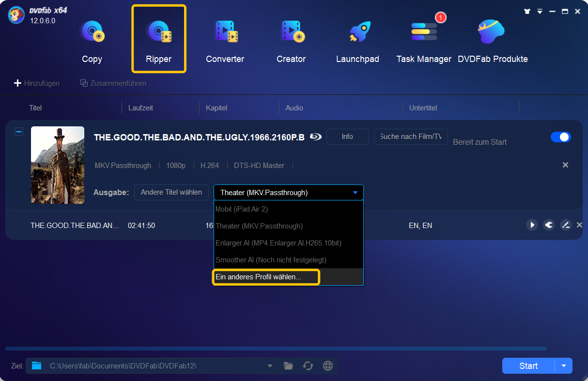This screenshot has width=588, height=381.
Task: Click the movie title heading text
Action: [x=199, y=137]
